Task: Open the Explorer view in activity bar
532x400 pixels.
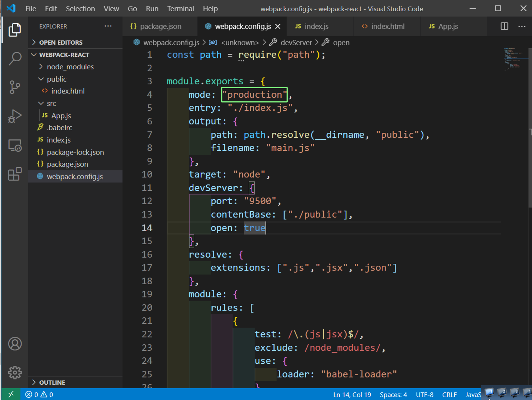Action: (x=15, y=30)
